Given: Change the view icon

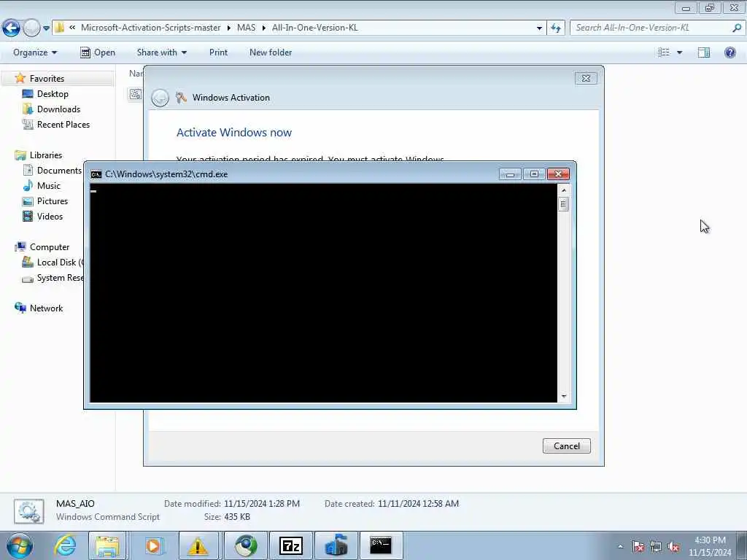Looking at the screenshot, I should point(664,52).
